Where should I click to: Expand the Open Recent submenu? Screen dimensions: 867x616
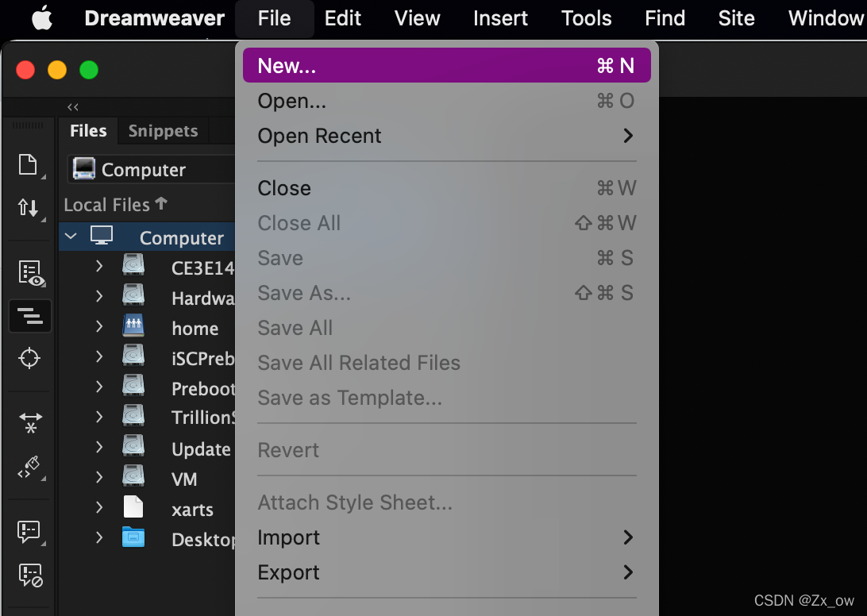click(447, 136)
